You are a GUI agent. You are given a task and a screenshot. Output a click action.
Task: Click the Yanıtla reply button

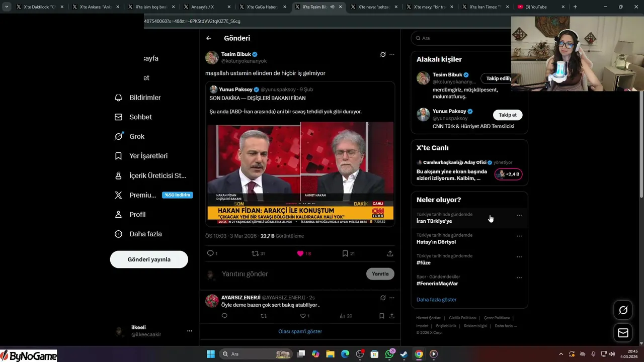(x=380, y=274)
